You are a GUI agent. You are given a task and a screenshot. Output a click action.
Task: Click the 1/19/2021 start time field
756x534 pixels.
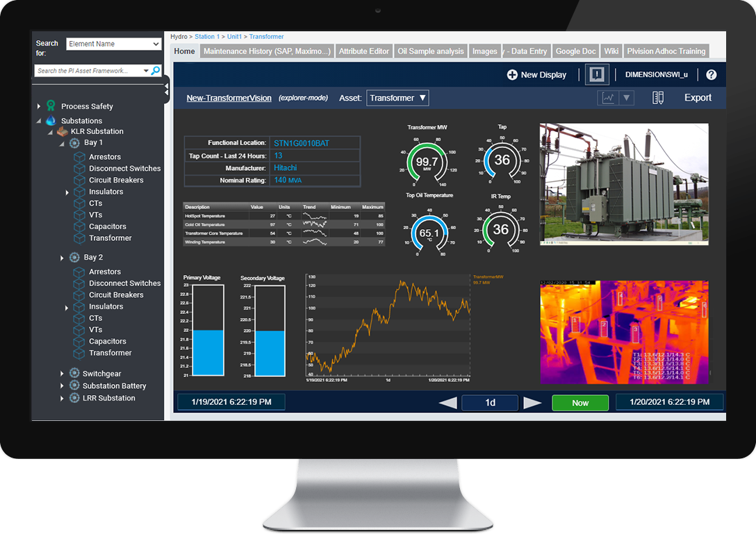(x=231, y=401)
